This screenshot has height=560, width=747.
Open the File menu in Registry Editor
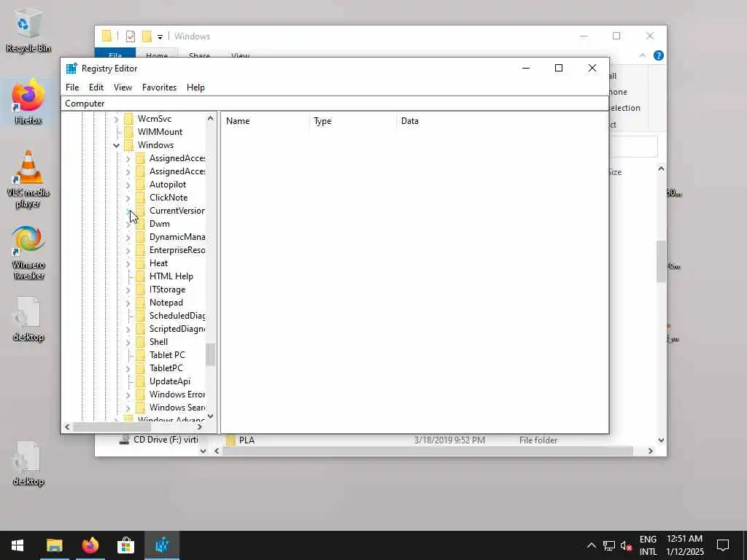pyautogui.click(x=72, y=87)
